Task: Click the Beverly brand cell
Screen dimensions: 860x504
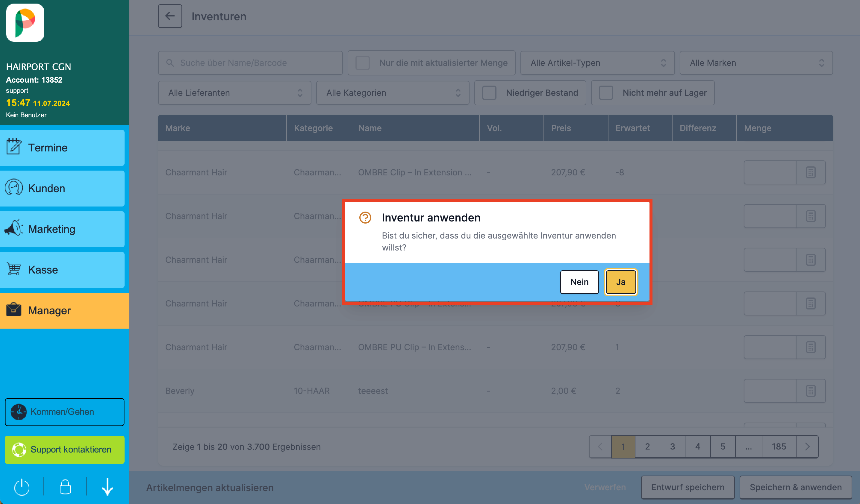Action: click(180, 391)
